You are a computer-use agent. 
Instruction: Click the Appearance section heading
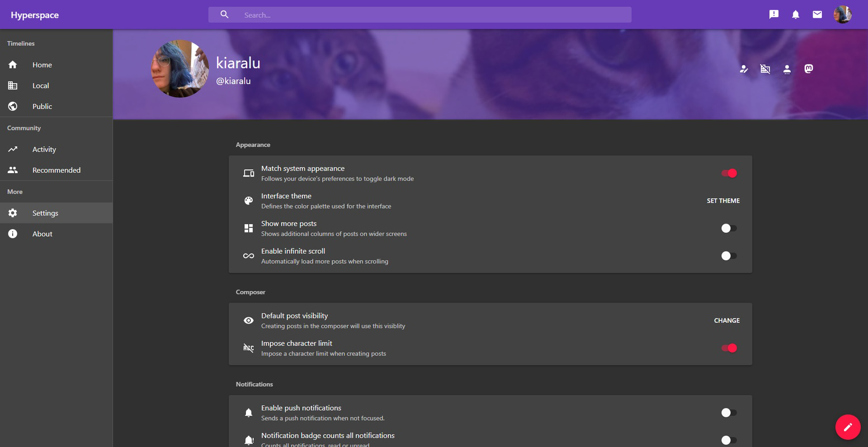(x=253, y=145)
